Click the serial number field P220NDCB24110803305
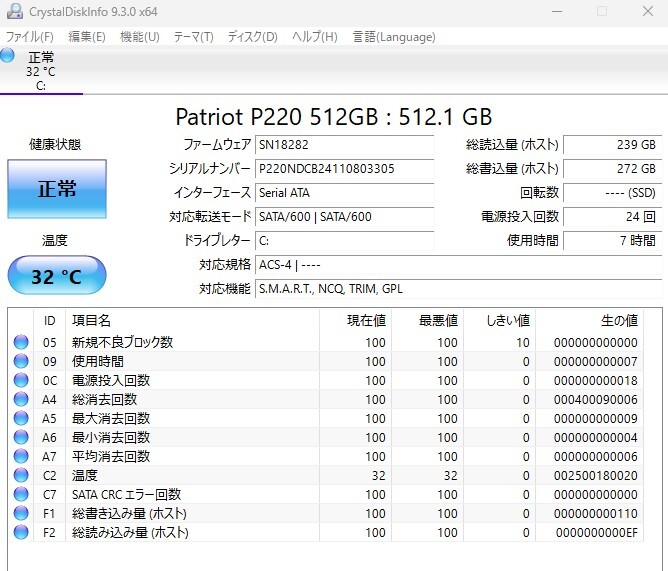 [344, 169]
